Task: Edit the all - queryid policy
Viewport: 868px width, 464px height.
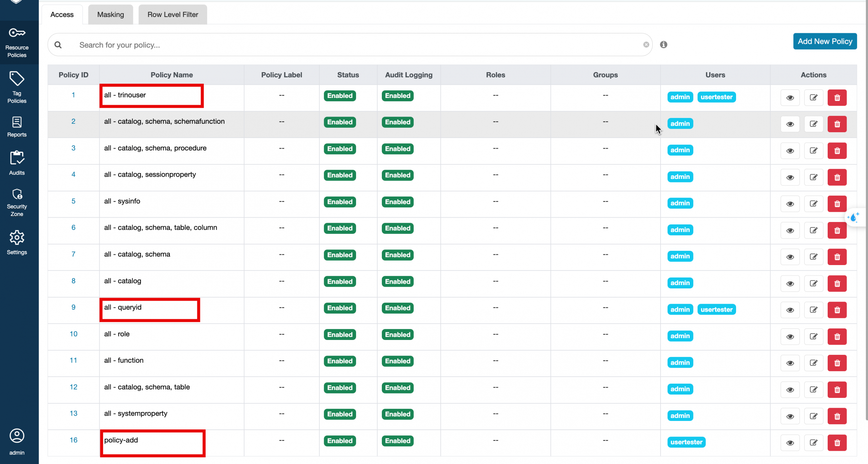Action: (x=813, y=310)
